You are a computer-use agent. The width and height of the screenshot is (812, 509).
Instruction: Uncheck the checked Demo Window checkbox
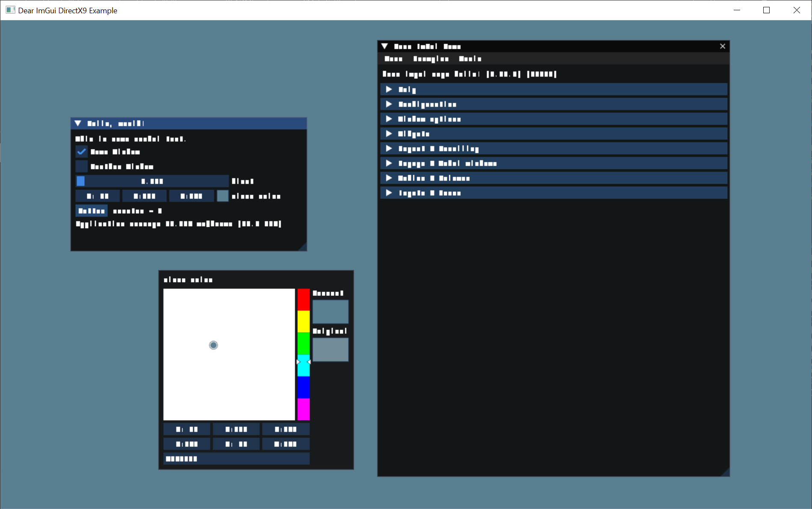click(81, 152)
